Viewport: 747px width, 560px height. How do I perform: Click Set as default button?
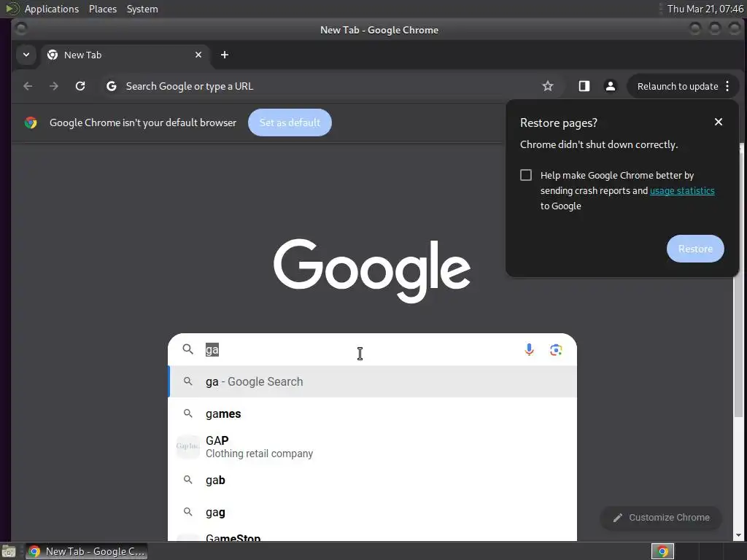(x=290, y=122)
